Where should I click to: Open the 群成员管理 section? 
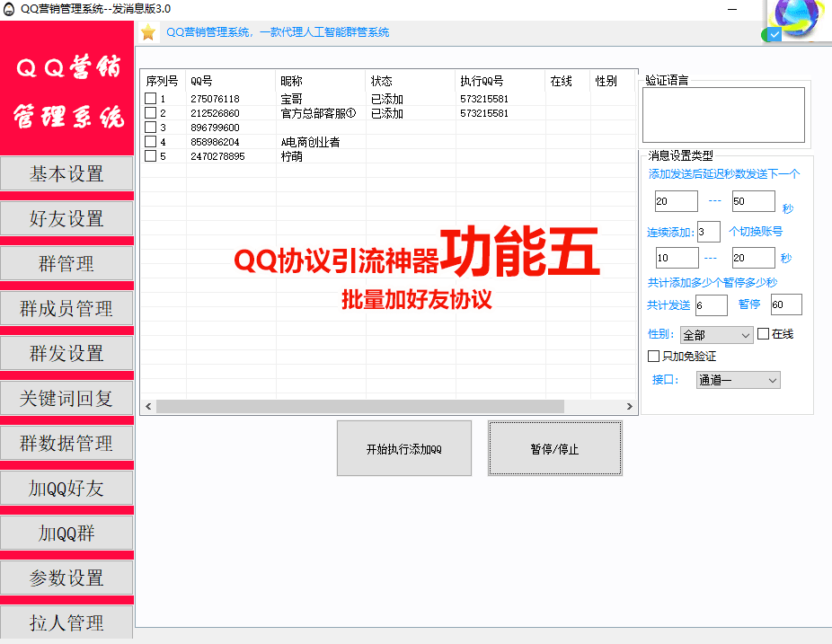tap(66, 308)
